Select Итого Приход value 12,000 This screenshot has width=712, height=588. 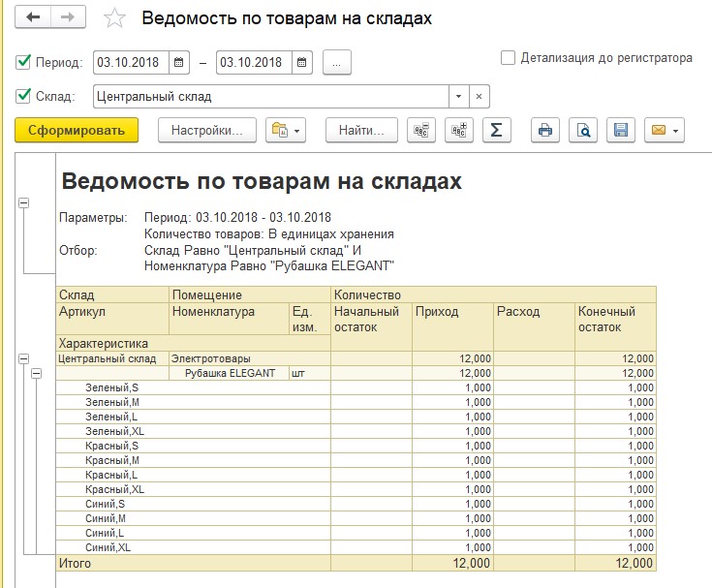coord(452,563)
